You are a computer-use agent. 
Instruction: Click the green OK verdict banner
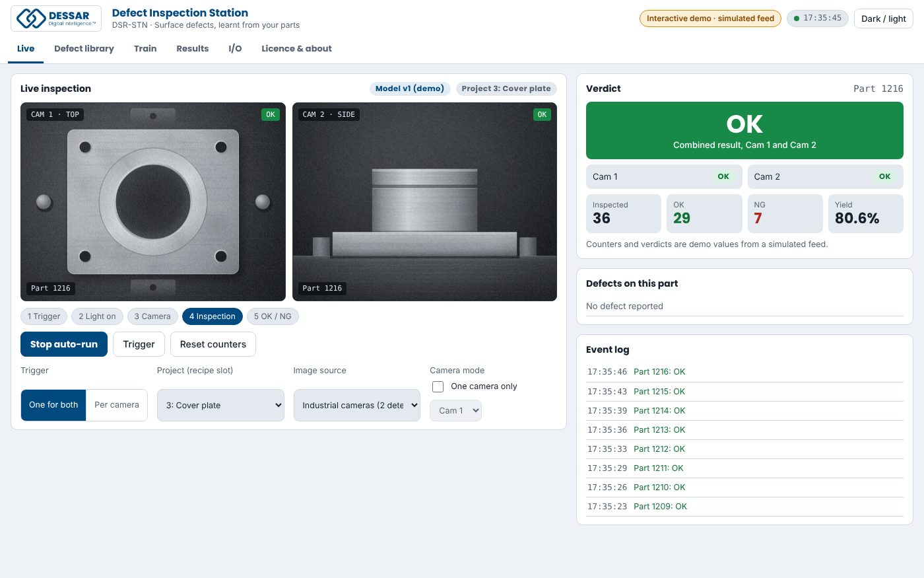point(744,130)
